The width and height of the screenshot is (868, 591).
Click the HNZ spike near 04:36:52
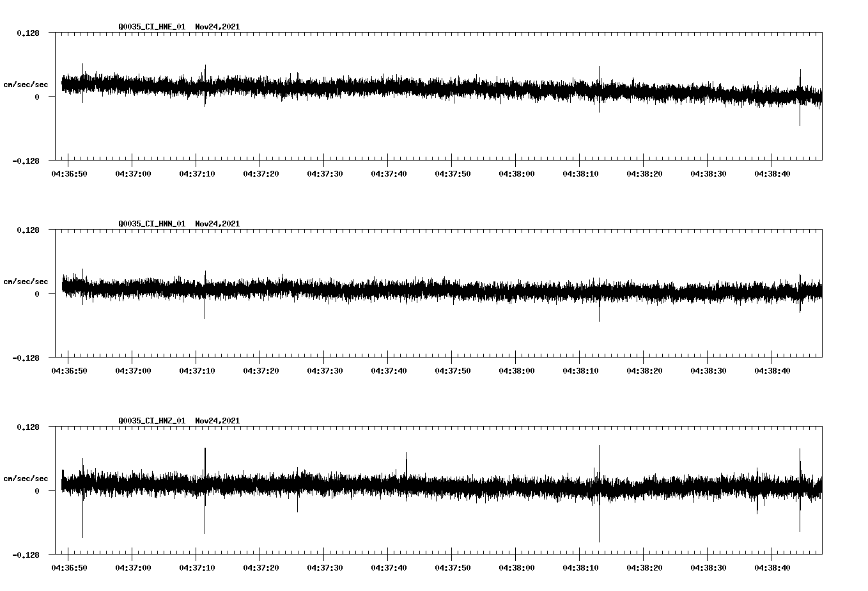[x=82, y=498]
